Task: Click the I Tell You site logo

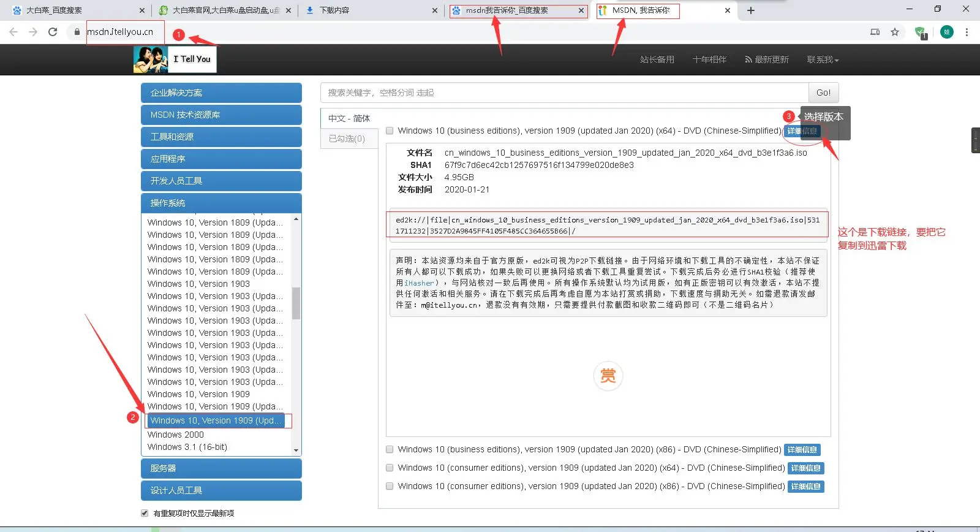Action: tap(175, 59)
